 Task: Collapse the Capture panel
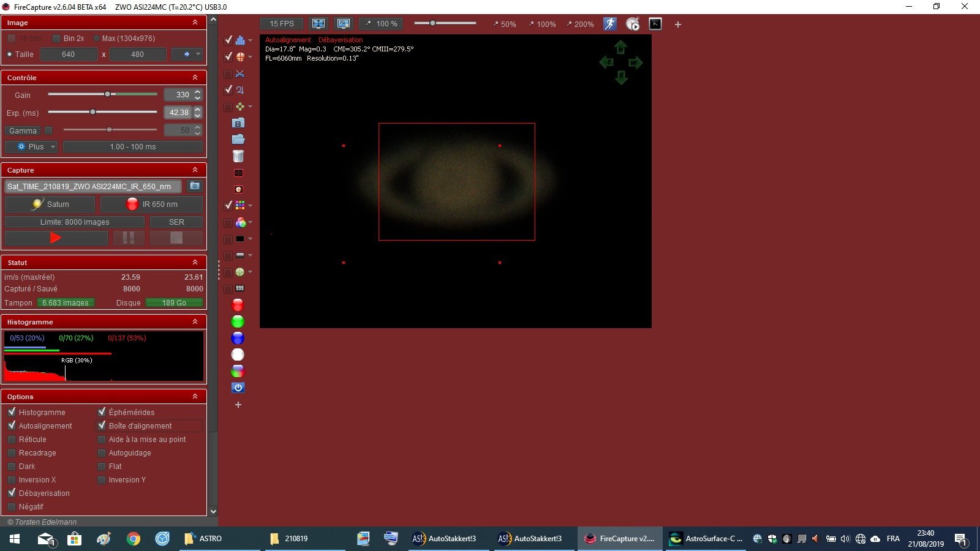pos(195,170)
